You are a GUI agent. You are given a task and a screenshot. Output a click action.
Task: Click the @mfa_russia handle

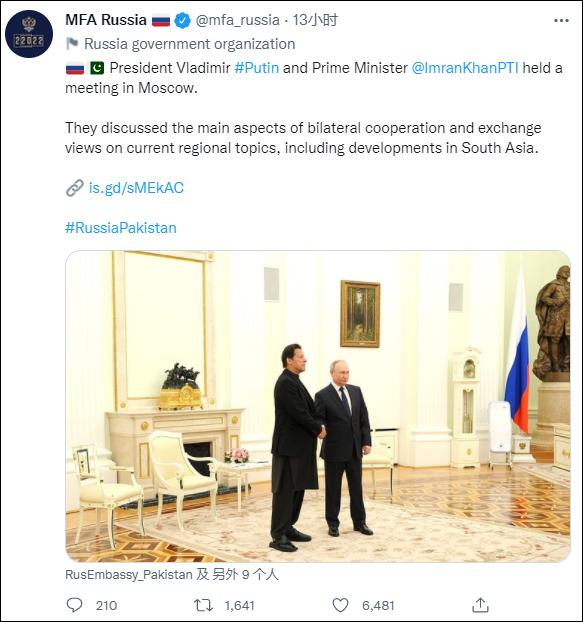point(238,20)
